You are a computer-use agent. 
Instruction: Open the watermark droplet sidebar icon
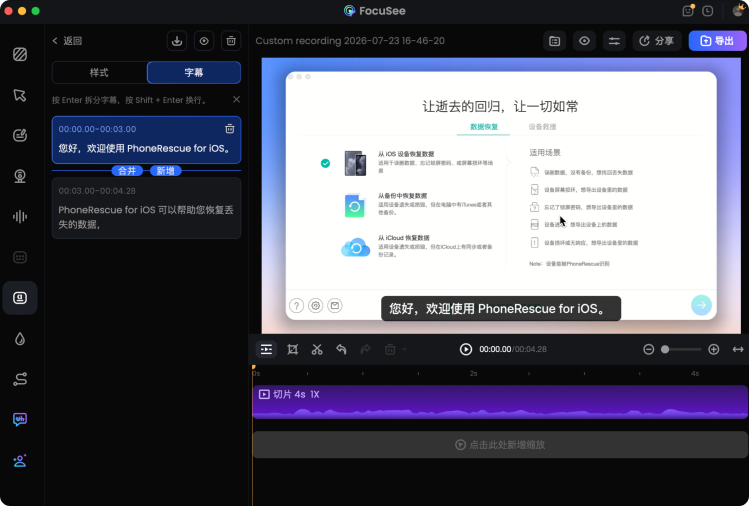(20, 339)
